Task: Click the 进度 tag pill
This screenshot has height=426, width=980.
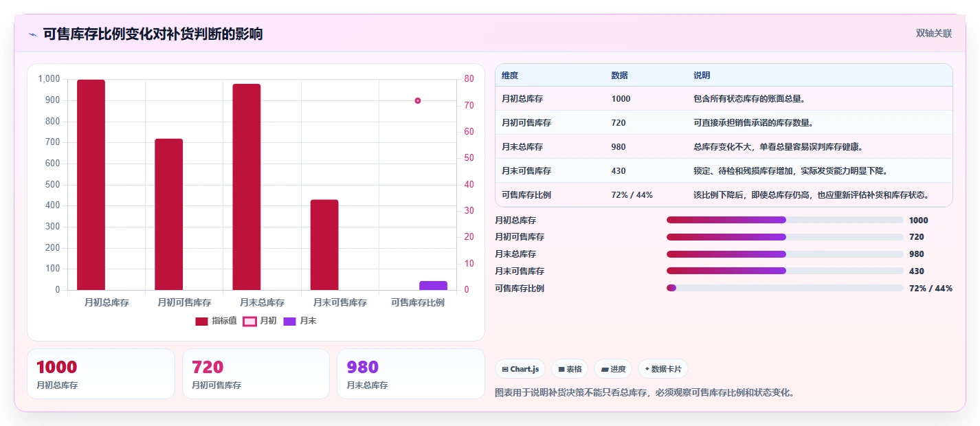Action: (x=613, y=369)
